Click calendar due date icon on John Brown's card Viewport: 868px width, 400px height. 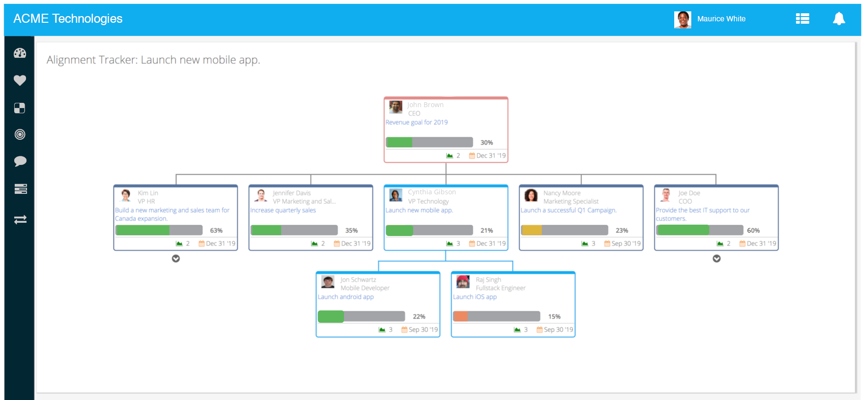coord(472,155)
